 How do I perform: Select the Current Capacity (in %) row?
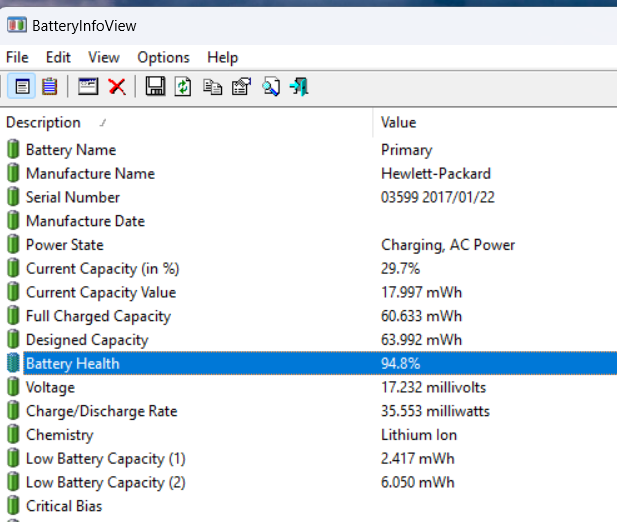tap(308, 269)
